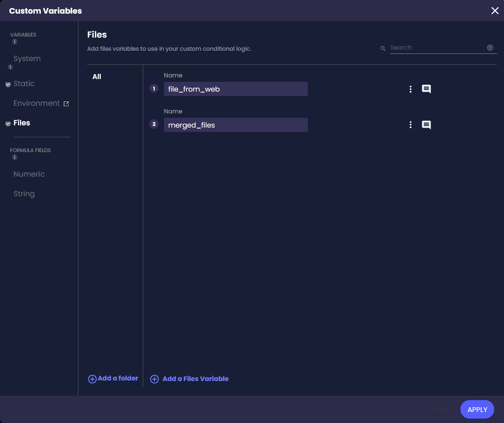Open the comment icon for merged_files
504x423 pixels.
[x=426, y=125]
